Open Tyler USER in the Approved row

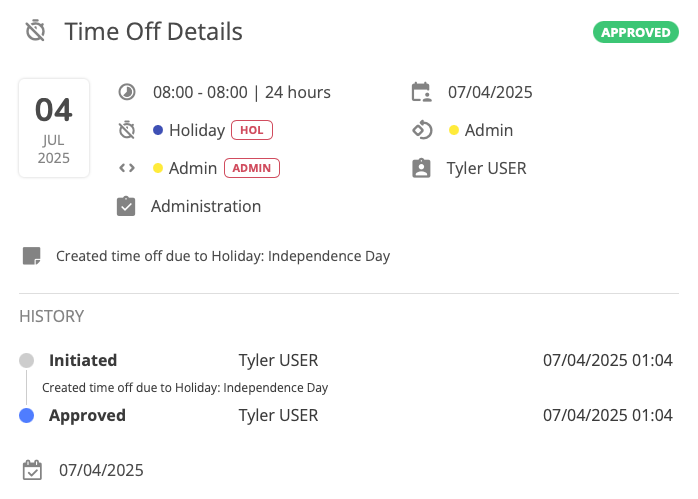click(x=278, y=415)
